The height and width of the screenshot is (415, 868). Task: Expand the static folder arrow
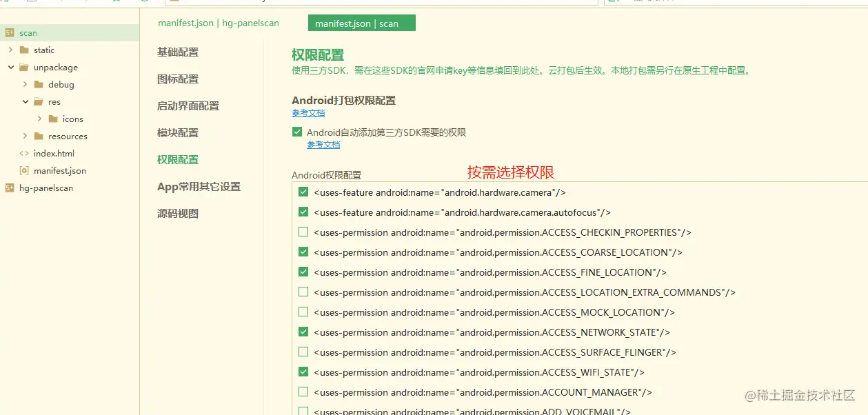[10, 50]
